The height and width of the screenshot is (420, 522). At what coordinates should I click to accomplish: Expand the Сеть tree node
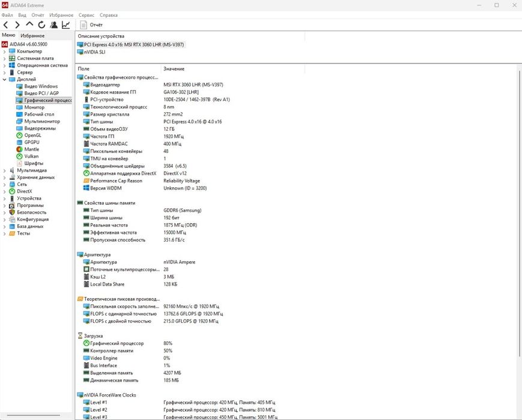[4, 185]
